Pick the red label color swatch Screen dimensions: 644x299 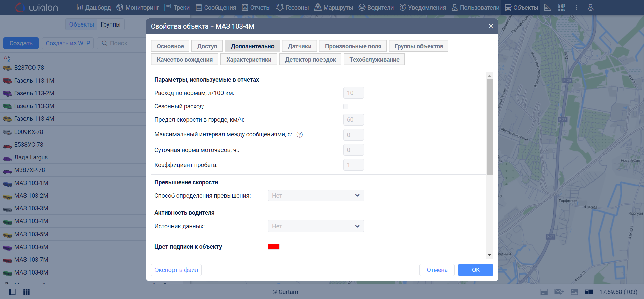274,247
